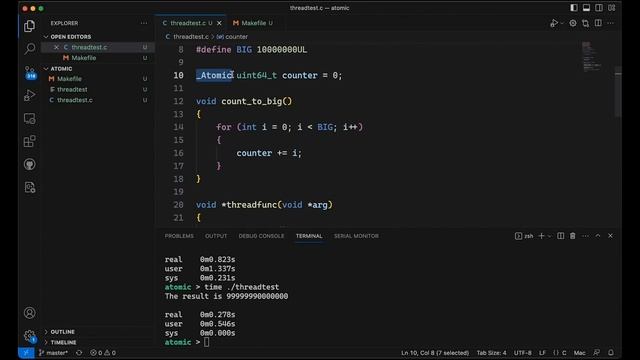Open the run button dropdown arrow
This screenshot has height=360, width=640.
562,23
